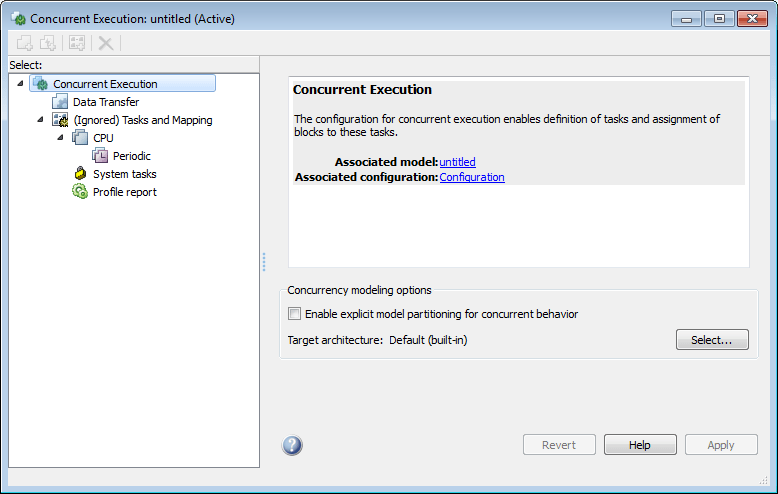Click the blue help question mark icon
This screenshot has width=778, height=494.
(x=293, y=445)
